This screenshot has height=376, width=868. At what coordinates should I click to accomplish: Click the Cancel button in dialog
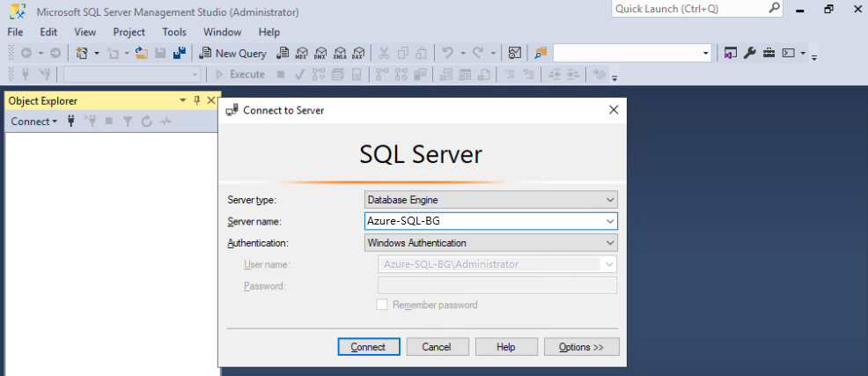438,347
